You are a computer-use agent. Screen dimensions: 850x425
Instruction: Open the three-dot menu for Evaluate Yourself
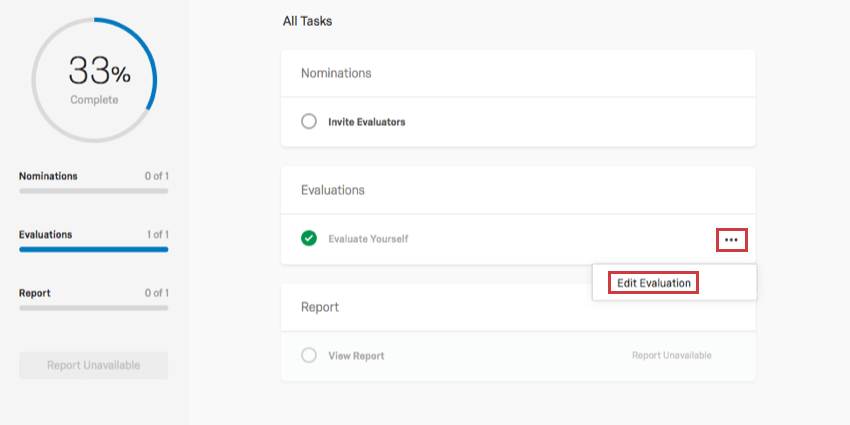[731, 240]
